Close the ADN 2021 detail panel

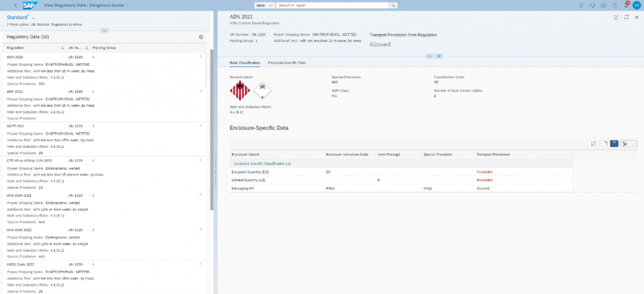(x=636, y=17)
